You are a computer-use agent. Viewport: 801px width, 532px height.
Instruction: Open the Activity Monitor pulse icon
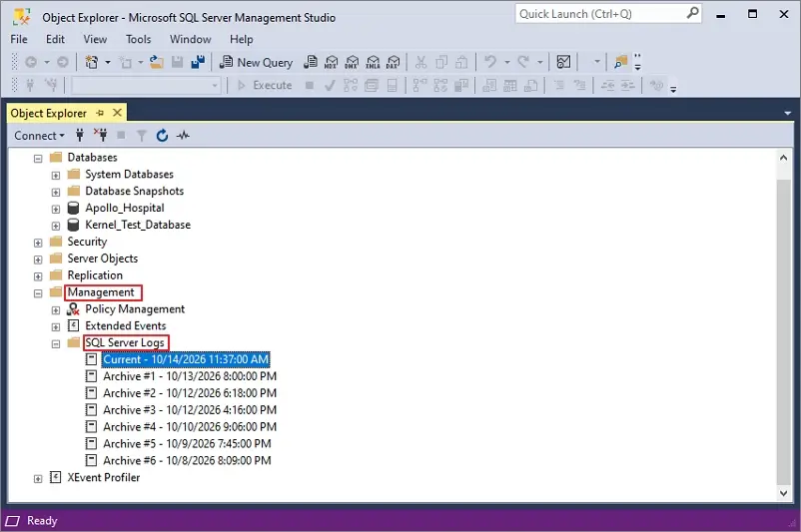coord(183,136)
